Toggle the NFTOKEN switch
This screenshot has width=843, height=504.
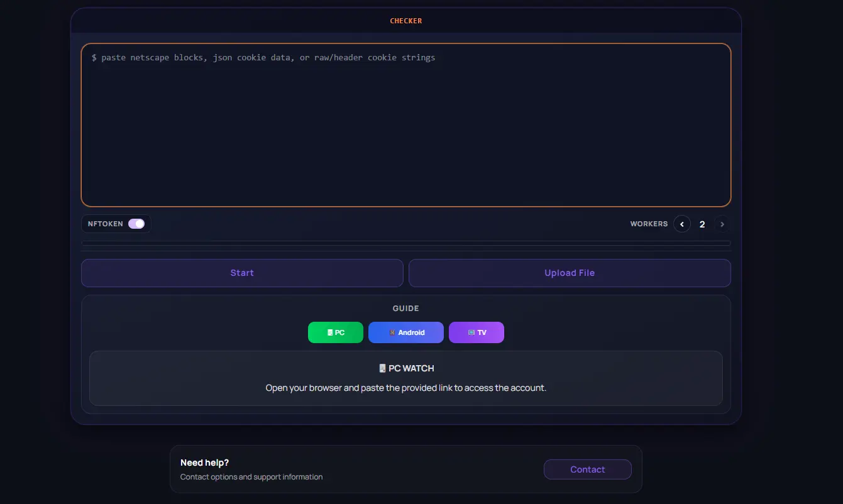coord(136,224)
